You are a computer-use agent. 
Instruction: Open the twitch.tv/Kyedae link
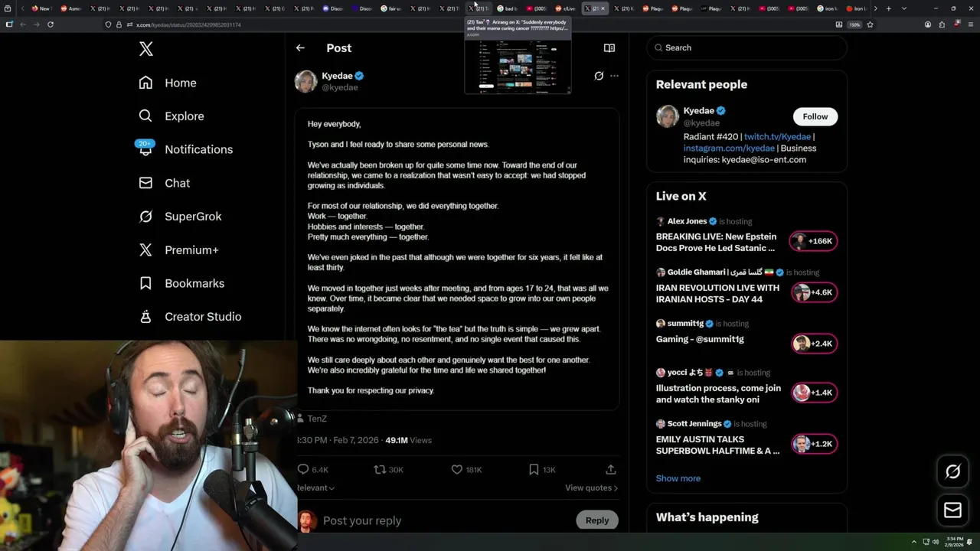pyautogui.click(x=777, y=136)
